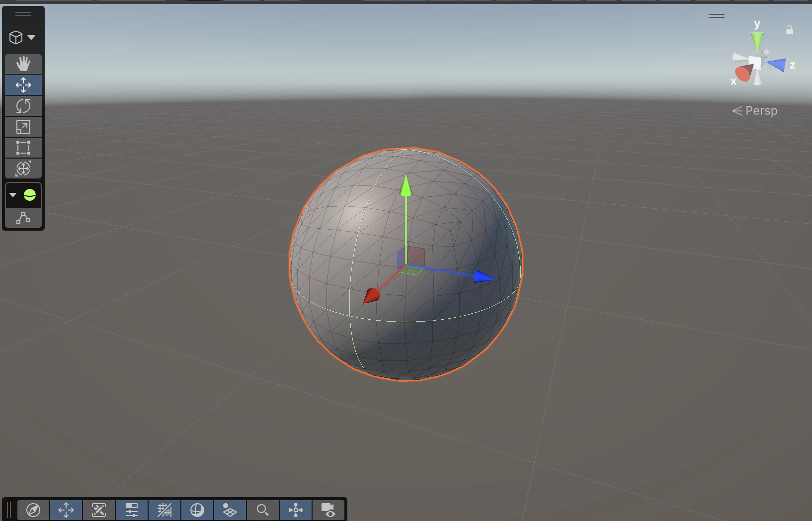
Task: Open the tool context cube dropdown
Action: [x=22, y=37]
